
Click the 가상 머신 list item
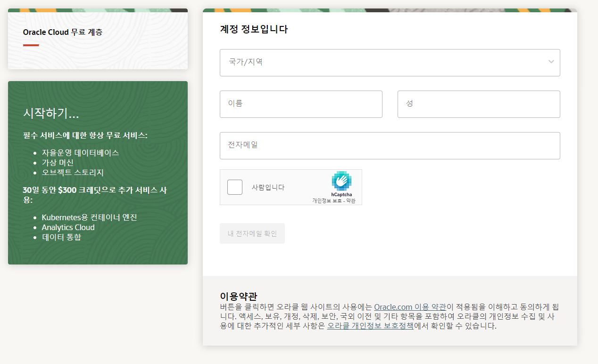coord(58,163)
